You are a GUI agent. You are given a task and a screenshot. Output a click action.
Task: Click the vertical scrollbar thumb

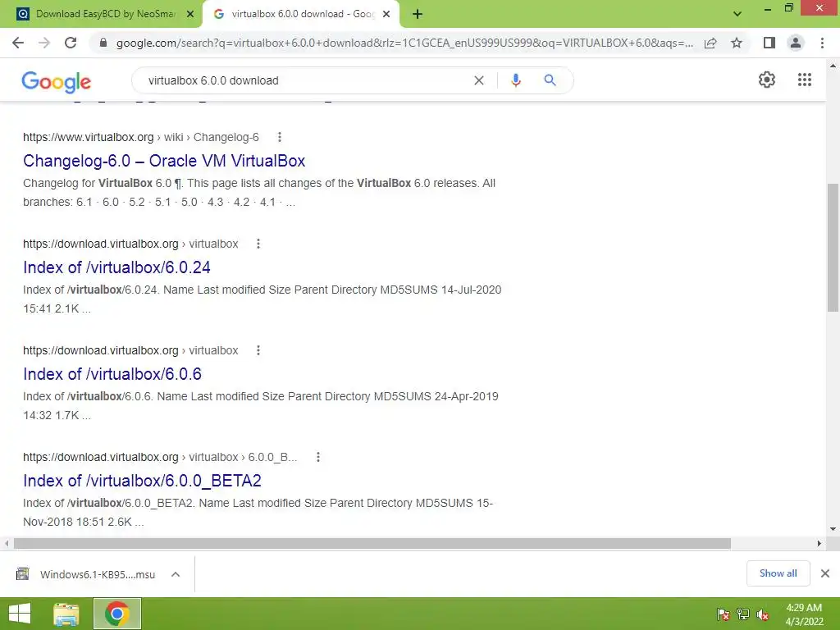pos(833,248)
